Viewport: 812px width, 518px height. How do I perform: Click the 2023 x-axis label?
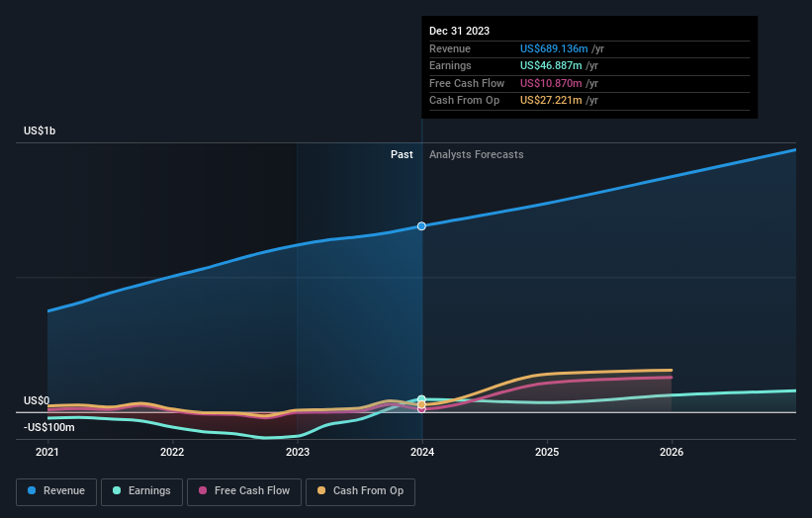pos(298,453)
